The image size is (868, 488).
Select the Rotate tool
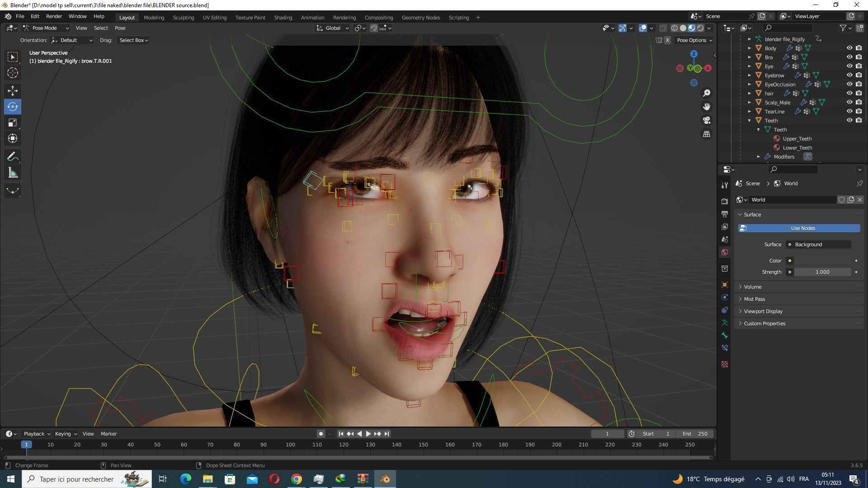click(13, 107)
